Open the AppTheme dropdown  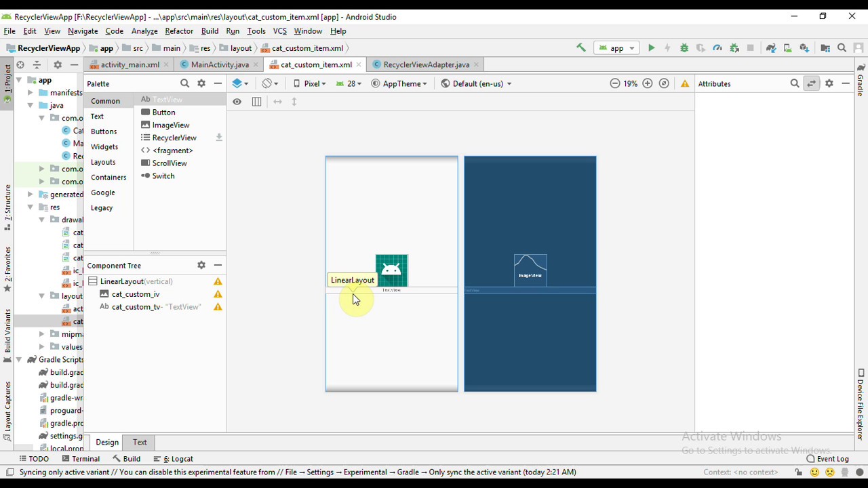click(399, 83)
